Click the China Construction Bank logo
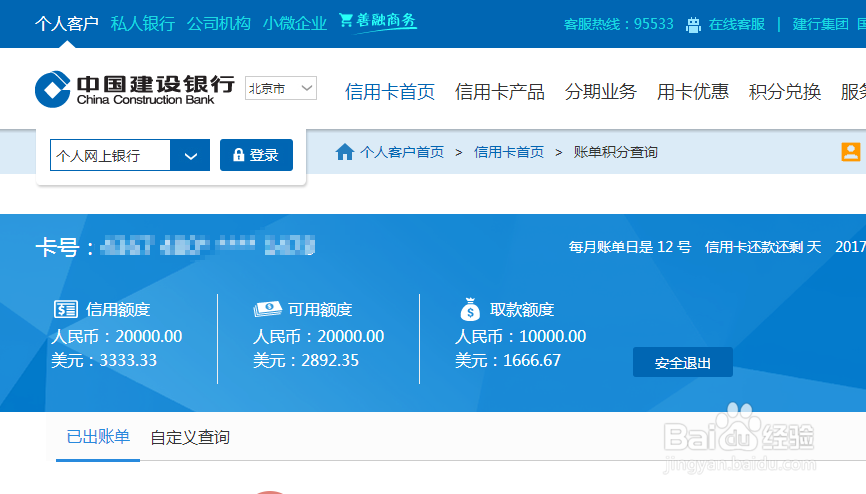 pyautogui.click(x=135, y=89)
